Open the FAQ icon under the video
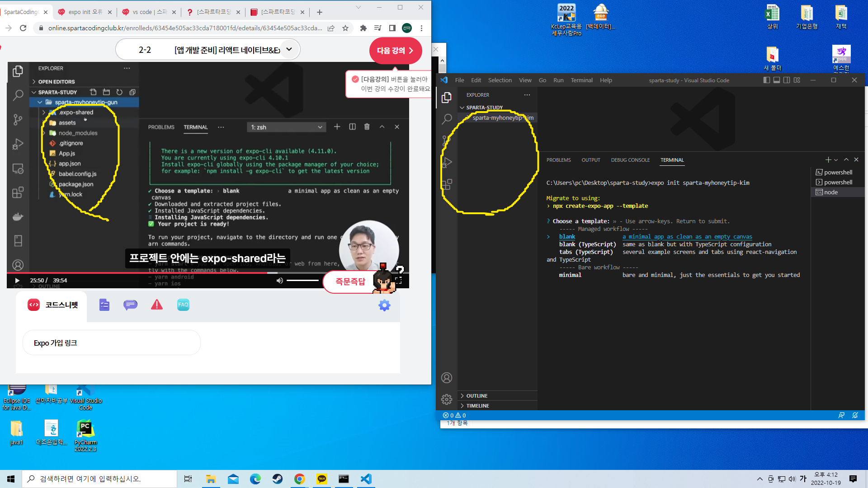Image resolution: width=868 pixels, height=488 pixels. coord(183,305)
